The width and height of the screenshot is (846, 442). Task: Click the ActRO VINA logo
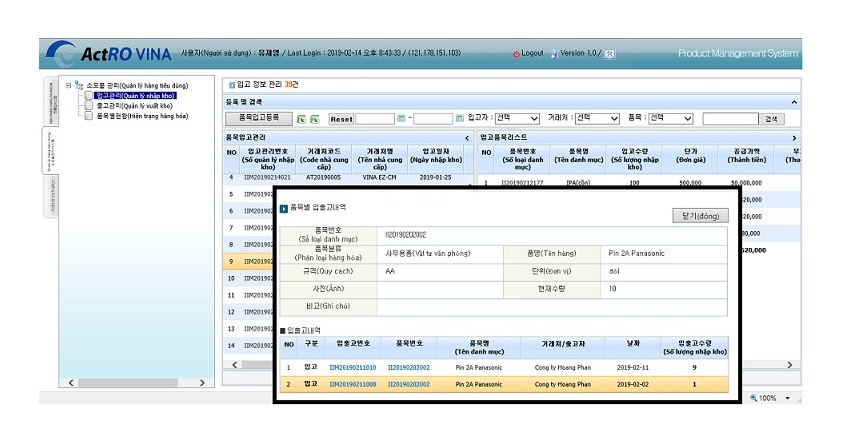[x=109, y=53]
